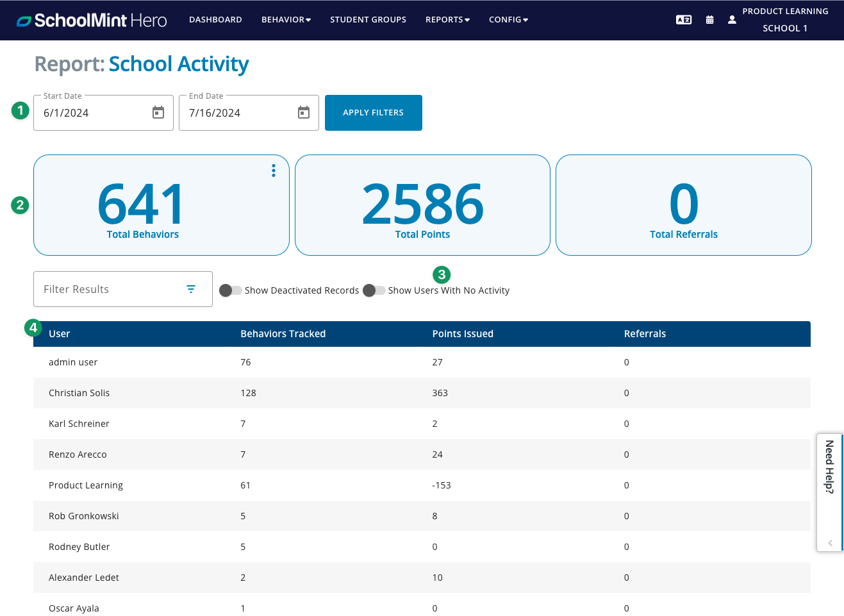The height and width of the screenshot is (616, 844).
Task: Select the Christian Solis row name
Action: coord(79,393)
